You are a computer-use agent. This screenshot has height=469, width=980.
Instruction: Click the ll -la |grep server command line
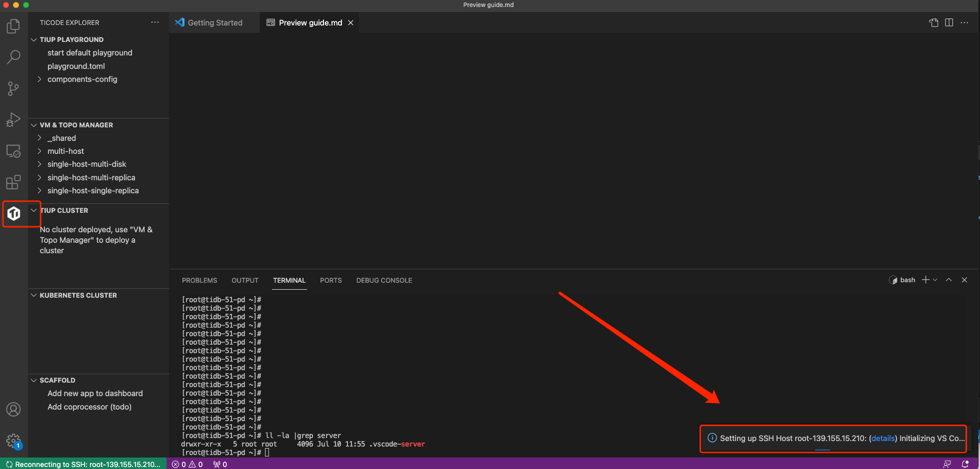(261, 436)
